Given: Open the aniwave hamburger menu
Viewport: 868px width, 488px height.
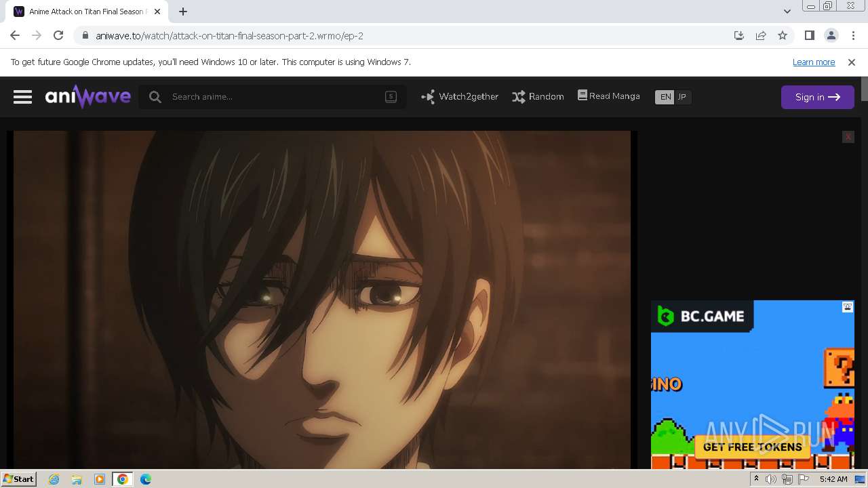Looking at the screenshot, I should tap(22, 97).
